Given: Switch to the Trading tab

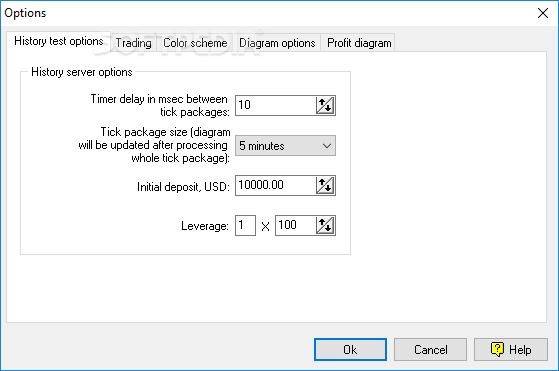Looking at the screenshot, I should (x=133, y=43).
